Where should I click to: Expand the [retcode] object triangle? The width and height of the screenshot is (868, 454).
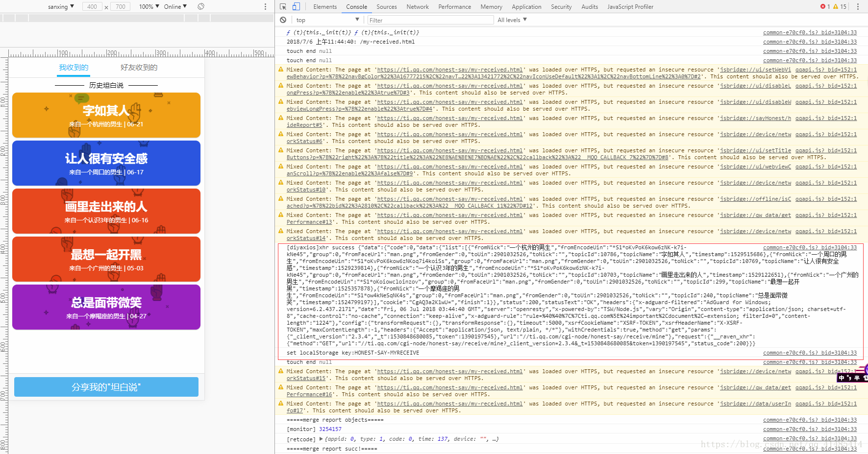click(321, 439)
